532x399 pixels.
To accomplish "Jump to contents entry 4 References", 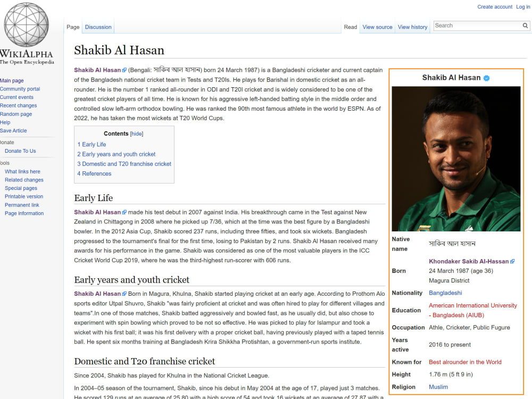I will point(94,174).
